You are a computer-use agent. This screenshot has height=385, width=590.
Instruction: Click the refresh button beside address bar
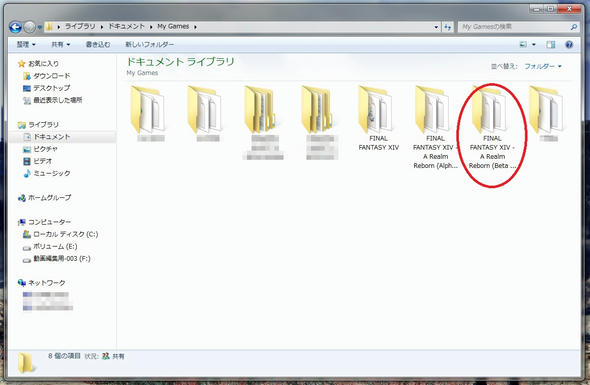[447, 27]
